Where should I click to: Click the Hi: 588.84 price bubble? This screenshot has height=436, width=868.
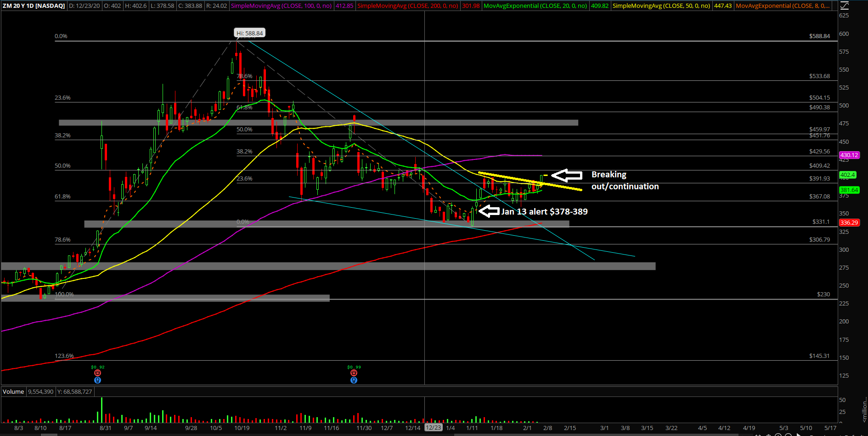[250, 33]
